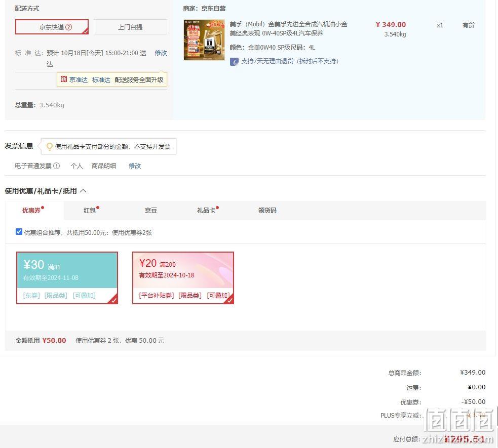Click 颜色：金美0W40 SP级 specification text
This screenshot has width=498, height=448.
coord(259,48)
